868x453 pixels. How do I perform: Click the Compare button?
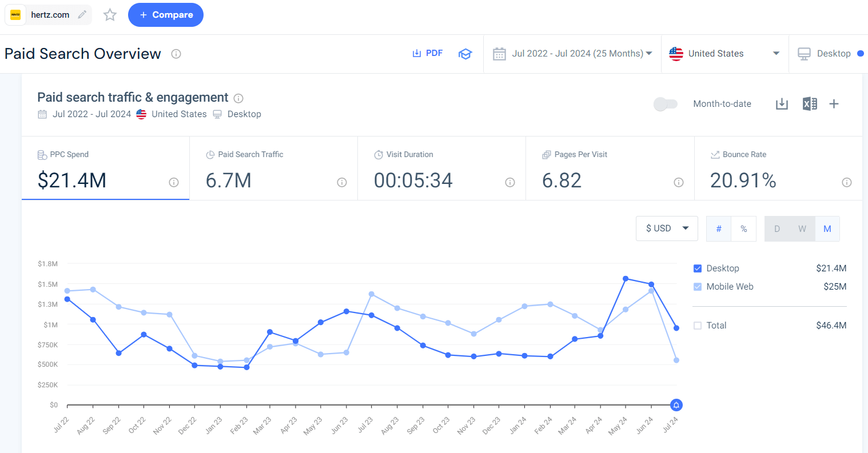pyautogui.click(x=165, y=15)
